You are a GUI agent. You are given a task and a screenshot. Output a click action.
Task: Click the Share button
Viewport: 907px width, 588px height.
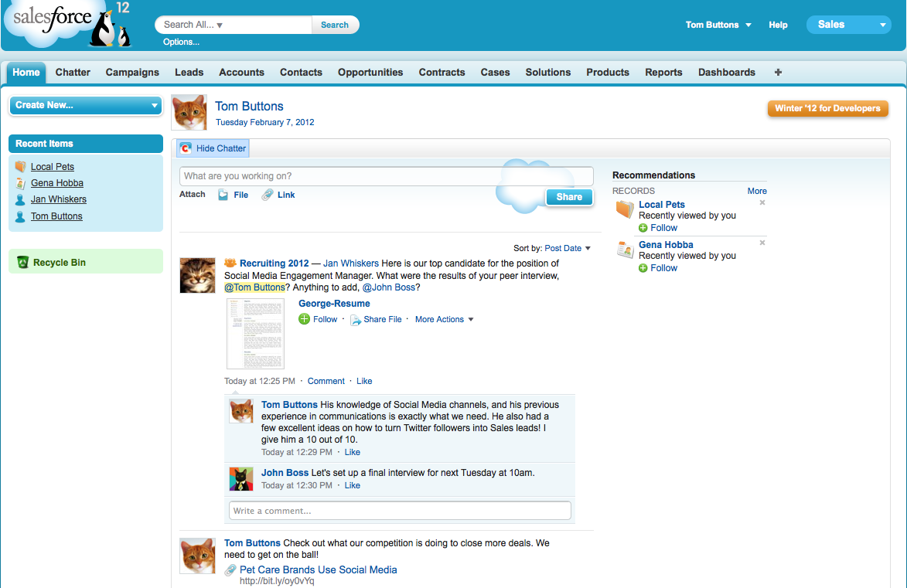point(569,197)
